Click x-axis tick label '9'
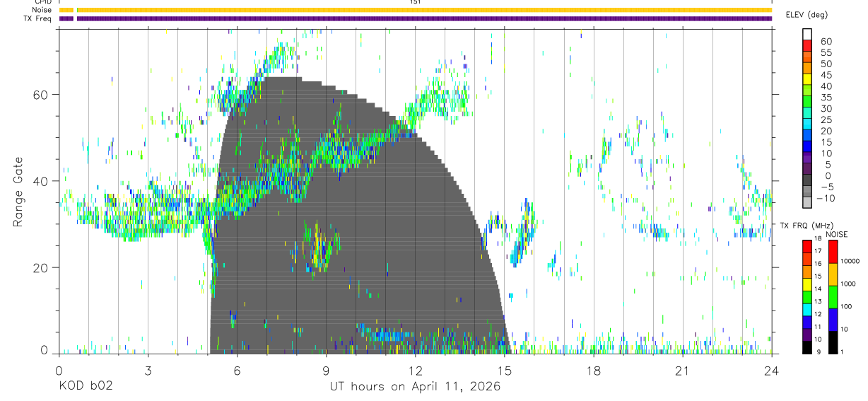The image size is (868, 401). click(x=326, y=370)
